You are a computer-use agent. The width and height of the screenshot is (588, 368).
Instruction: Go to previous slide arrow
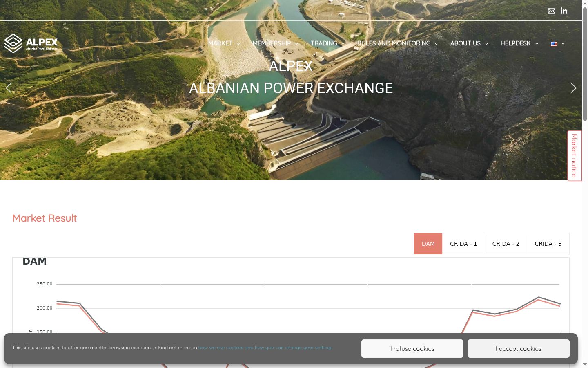coord(9,88)
